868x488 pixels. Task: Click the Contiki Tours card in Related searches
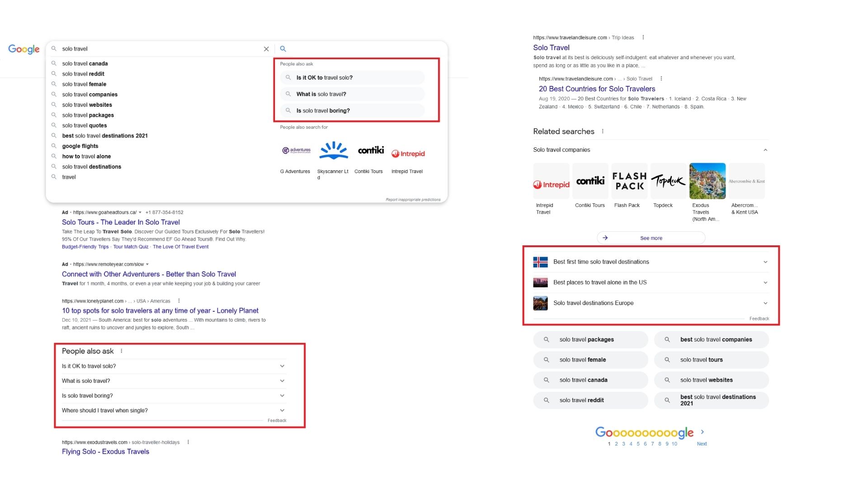590,186
